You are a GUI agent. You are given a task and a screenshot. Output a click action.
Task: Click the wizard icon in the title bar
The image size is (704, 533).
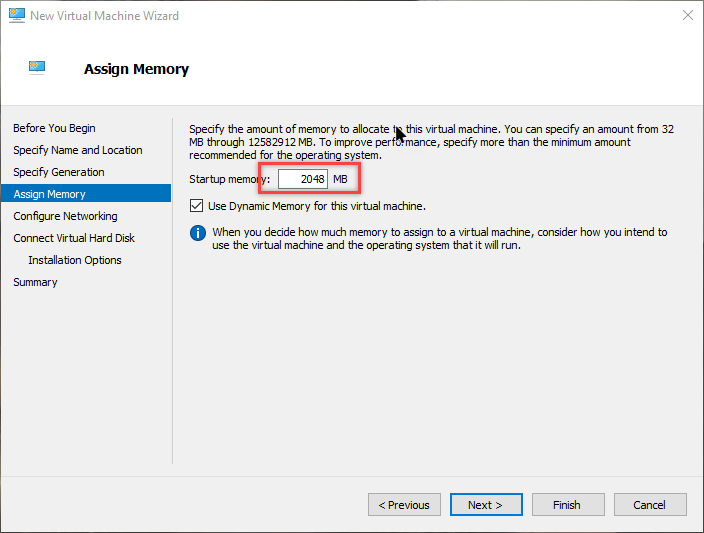click(x=16, y=16)
